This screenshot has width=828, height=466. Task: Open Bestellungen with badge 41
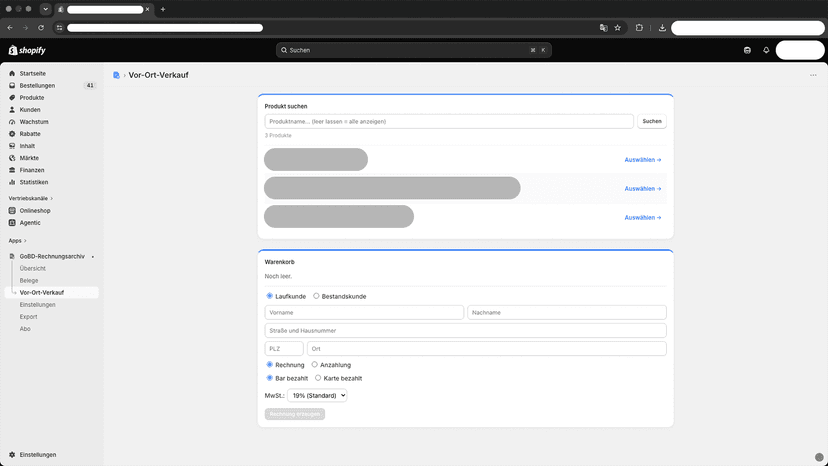(52, 86)
